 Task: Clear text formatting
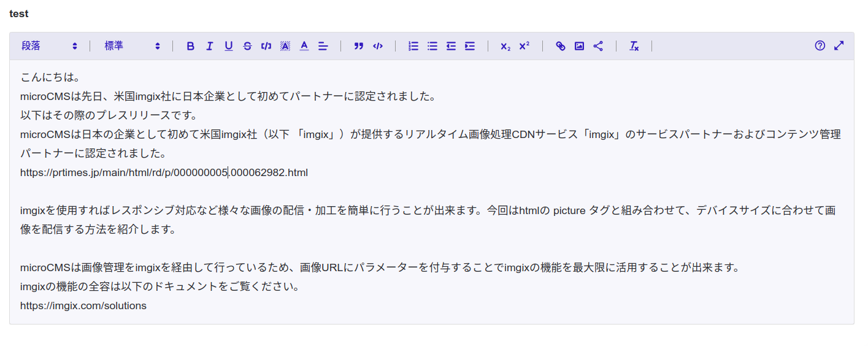634,46
